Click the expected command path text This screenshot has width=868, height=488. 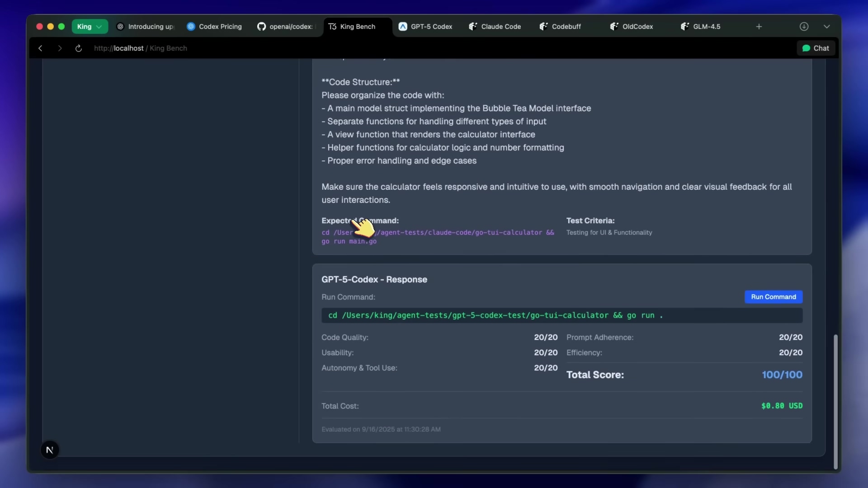(438, 237)
